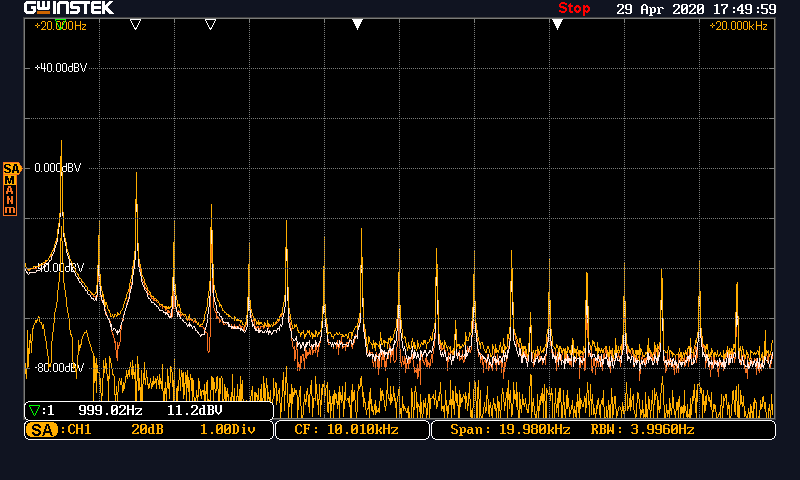Open the 20dB vertical scale setting
Screen dimensions: 800x480
[147, 430]
